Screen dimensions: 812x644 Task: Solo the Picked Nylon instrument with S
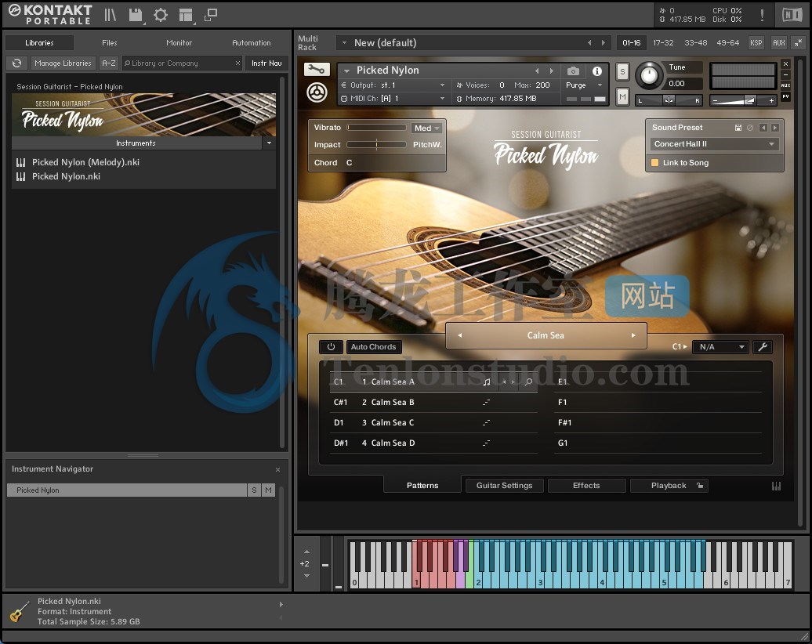click(x=622, y=72)
